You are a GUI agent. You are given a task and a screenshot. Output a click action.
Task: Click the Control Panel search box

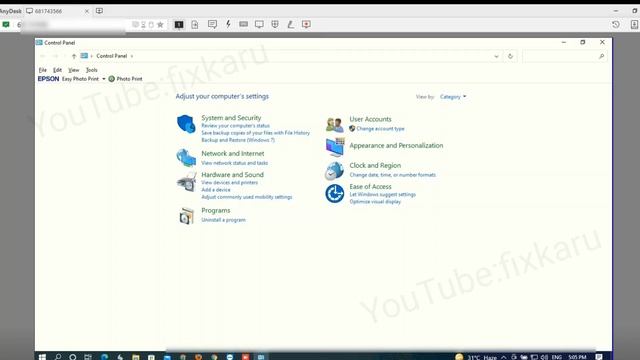coord(564,56)
